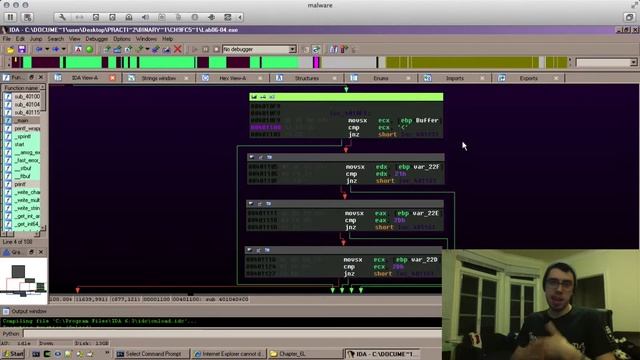Click the debugger pause button
The height and width of the screenshot is (360, 640).
(x=205, y=49)
